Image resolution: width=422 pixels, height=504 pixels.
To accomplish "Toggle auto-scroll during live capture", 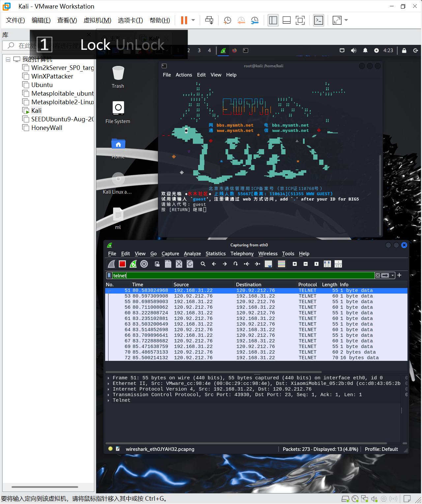I will [x=268, y=264].
